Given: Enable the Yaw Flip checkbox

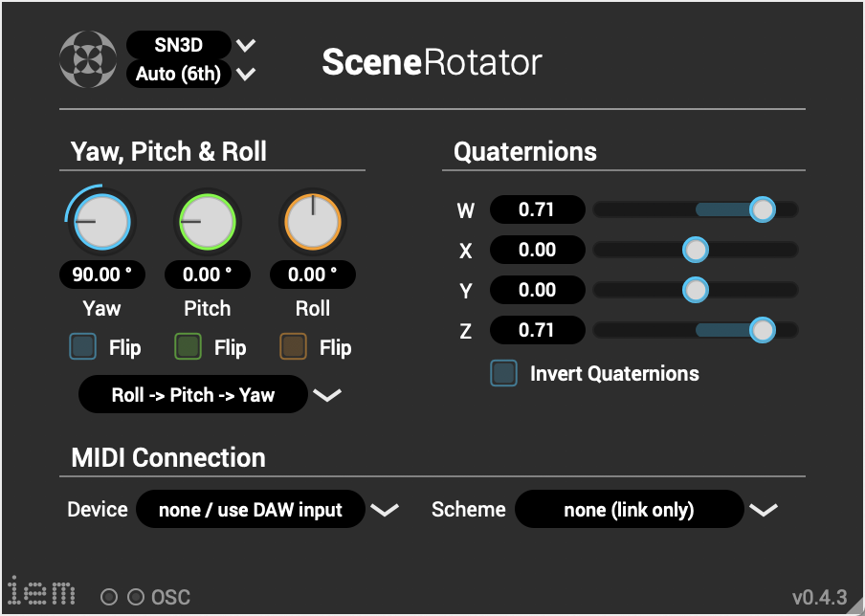Looking at the screenshot, I should [83, 347].
